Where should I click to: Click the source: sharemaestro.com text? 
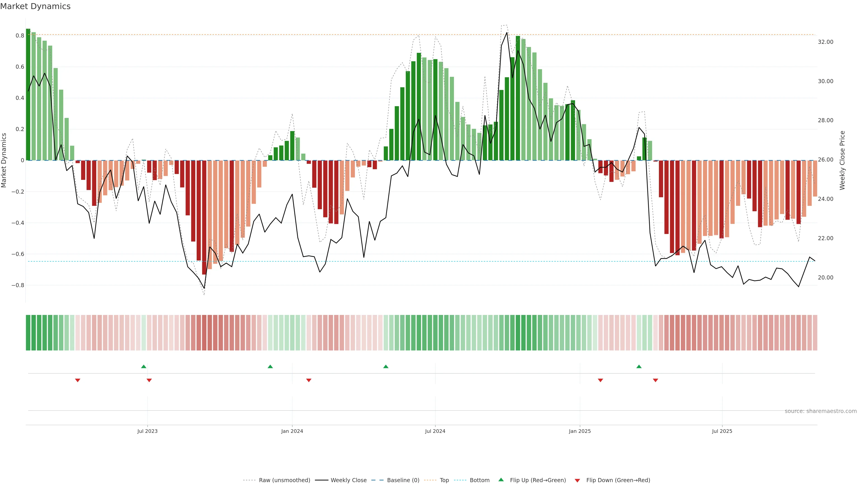tap(821, 411)
